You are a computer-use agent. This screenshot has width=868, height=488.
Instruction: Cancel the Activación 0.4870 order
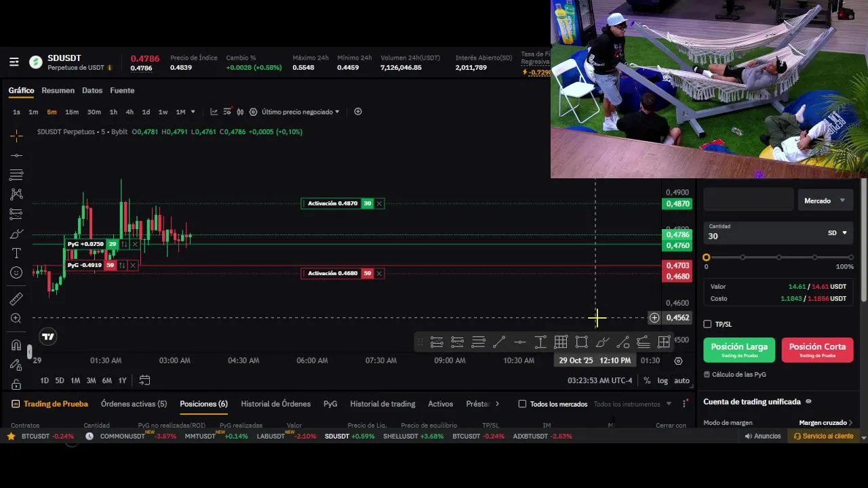(x=379, y=203)
